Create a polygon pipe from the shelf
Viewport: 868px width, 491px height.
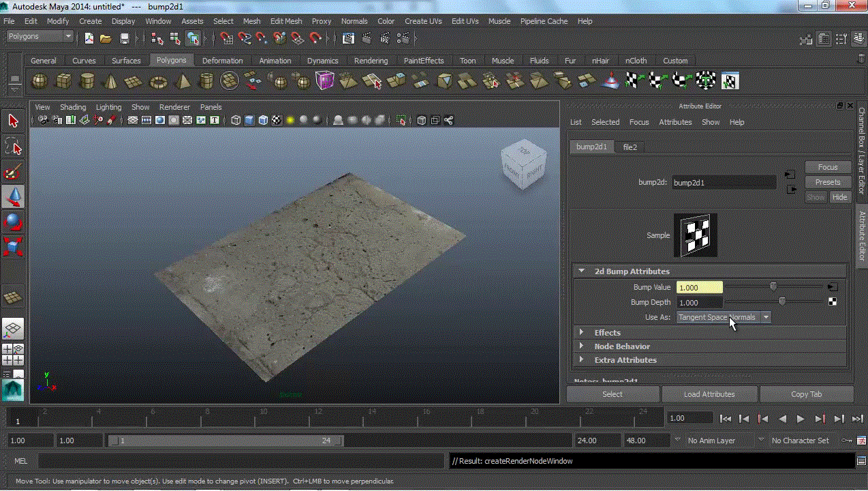[206, 81]
